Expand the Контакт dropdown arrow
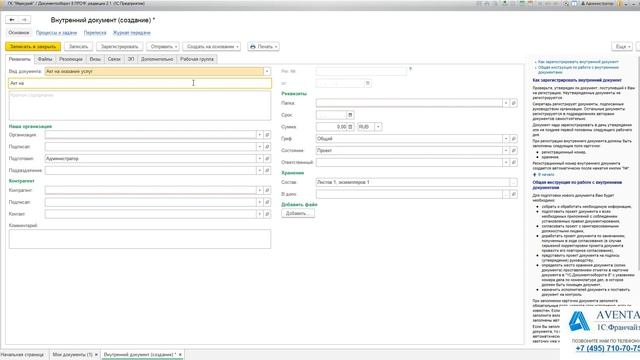The width and height of the screenshot is (640, 360). point(260,214)
